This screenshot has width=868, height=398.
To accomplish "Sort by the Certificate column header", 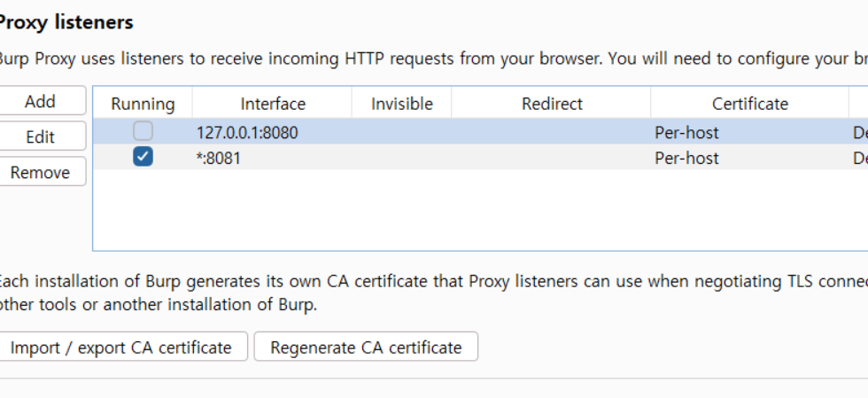I will (749, 104).
